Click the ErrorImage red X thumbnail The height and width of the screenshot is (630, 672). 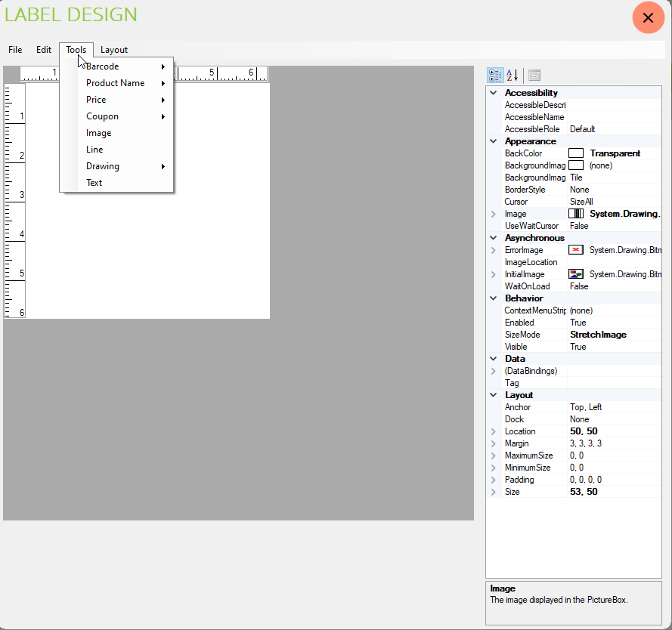576,250
